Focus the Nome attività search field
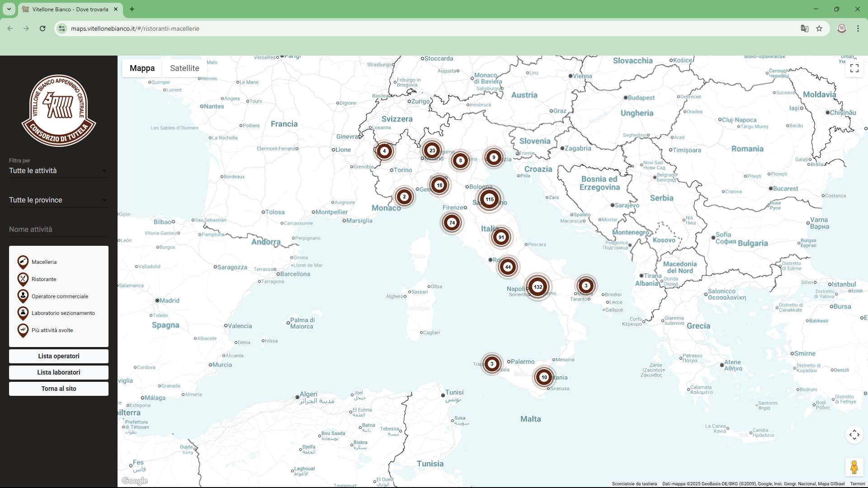This screenshot has width=868, height=488. pyautogui.click(x=59, y=230)
